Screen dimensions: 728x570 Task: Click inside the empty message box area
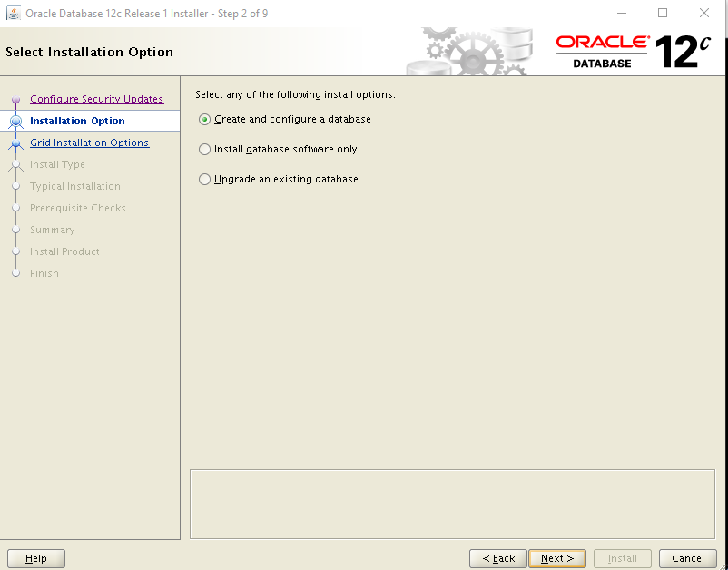(452, 504)
